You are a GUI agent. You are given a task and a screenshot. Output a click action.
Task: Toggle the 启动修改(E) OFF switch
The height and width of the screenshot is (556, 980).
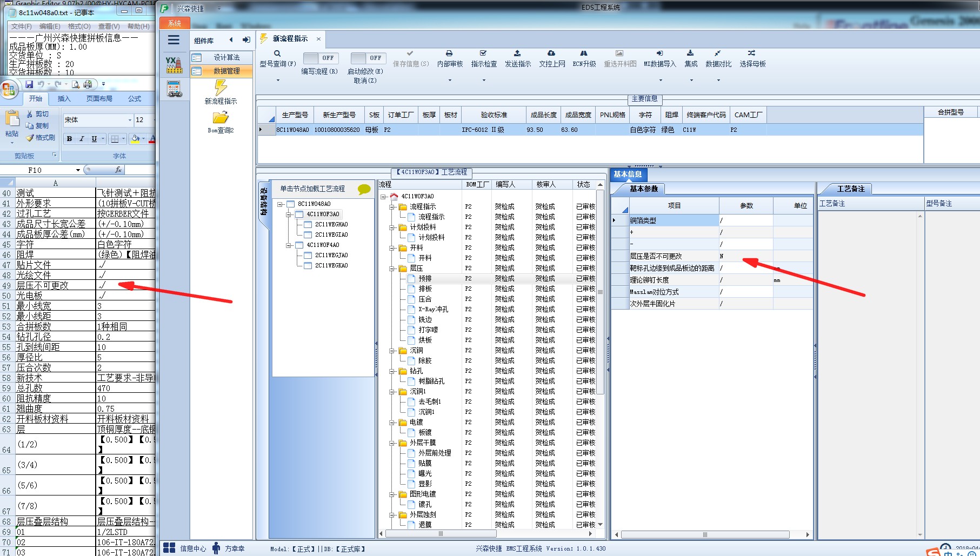pos(368,58)
